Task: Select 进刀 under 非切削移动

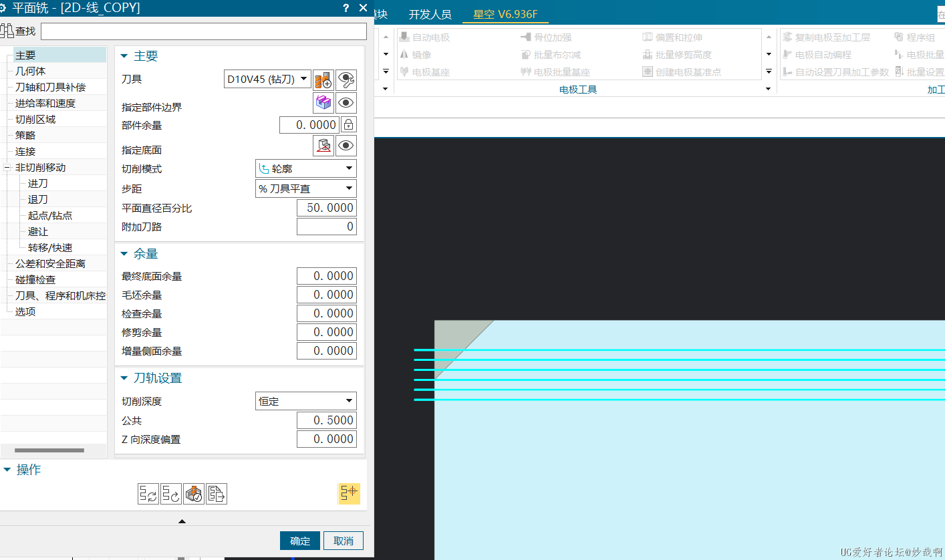Action: (38, 183)
